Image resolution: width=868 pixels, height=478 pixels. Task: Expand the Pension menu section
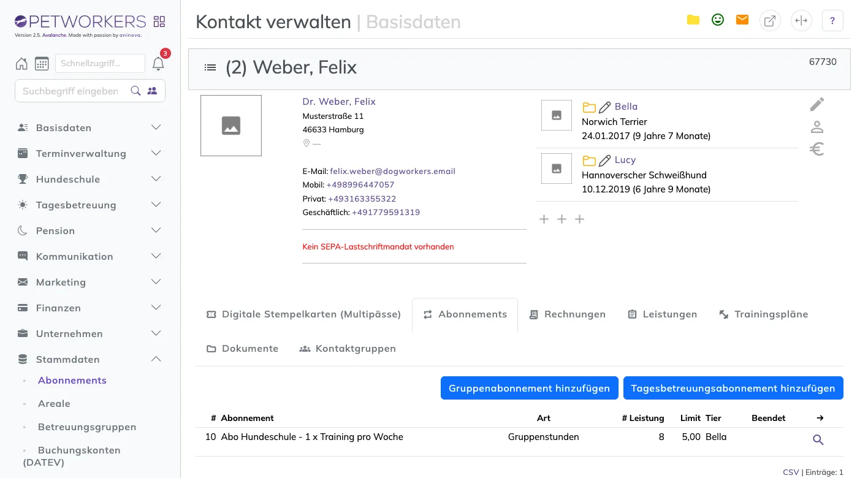pyautogui.click(x=90, y=230)
